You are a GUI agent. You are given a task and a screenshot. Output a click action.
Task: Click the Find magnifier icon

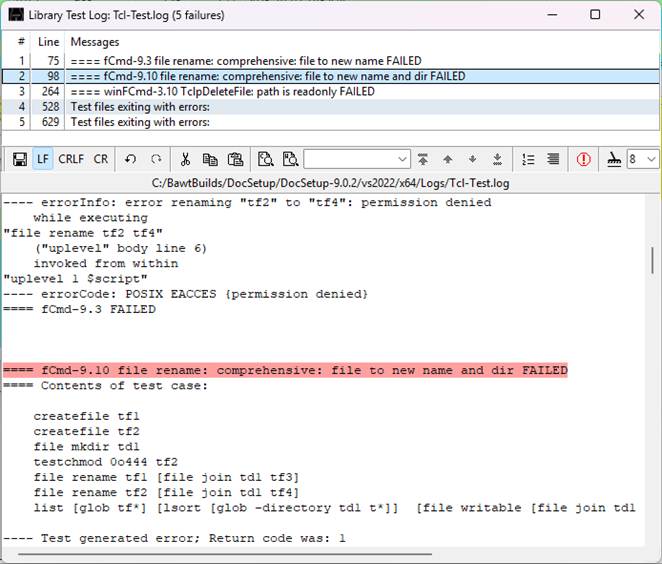pyautogui.click(x=265, y=159)
